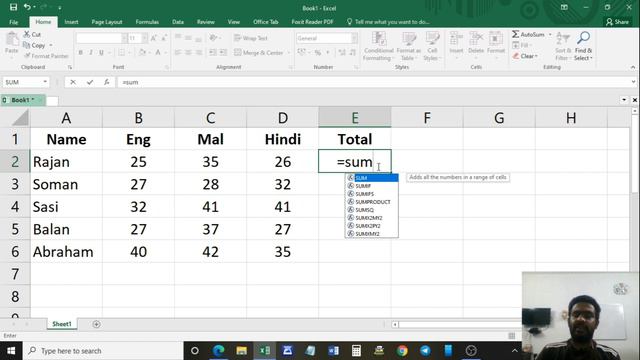Toggle Italic formatting
The width and height of the screenshot is (640, 360).
tap(91, 52)
